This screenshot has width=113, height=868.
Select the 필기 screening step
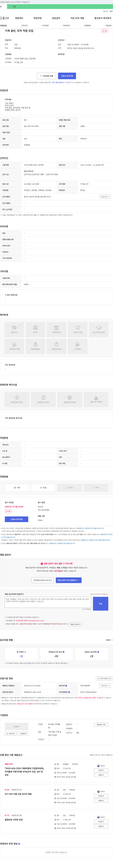(69, 488)
